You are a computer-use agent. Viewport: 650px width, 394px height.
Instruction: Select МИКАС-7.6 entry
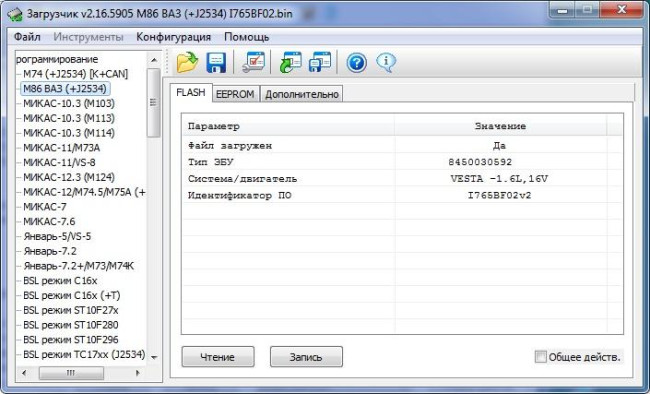(49, 222)
